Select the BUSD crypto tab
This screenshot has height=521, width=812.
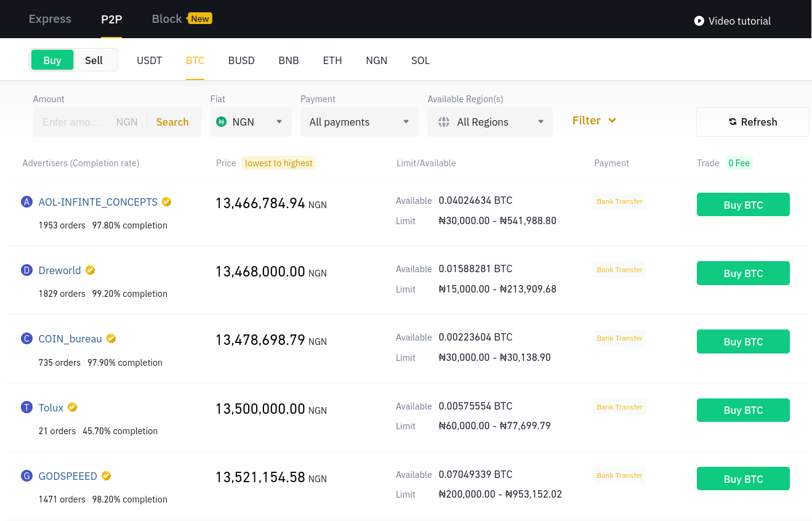241,60
